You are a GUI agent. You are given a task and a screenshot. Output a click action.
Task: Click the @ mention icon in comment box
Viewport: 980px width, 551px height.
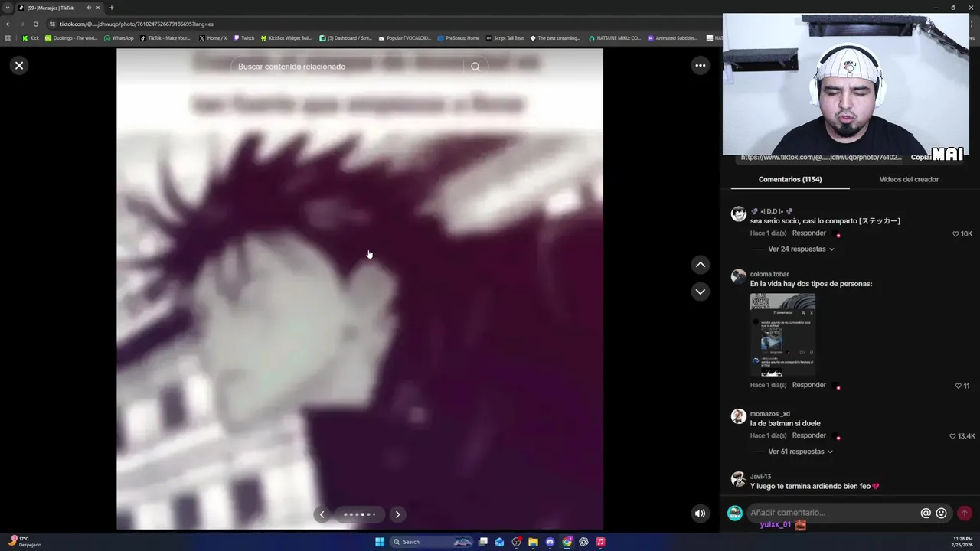pyautogui.click(x=926, y=513)
